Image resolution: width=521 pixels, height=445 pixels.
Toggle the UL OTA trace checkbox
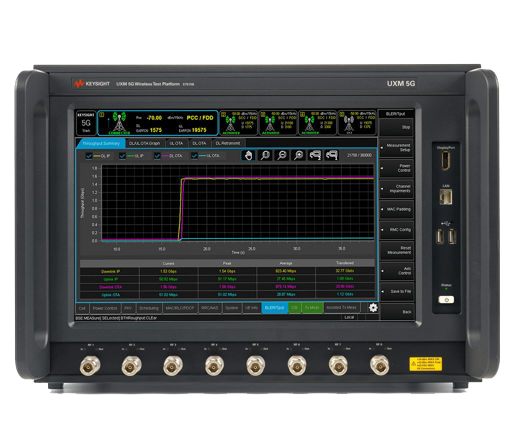pos(194,156)
